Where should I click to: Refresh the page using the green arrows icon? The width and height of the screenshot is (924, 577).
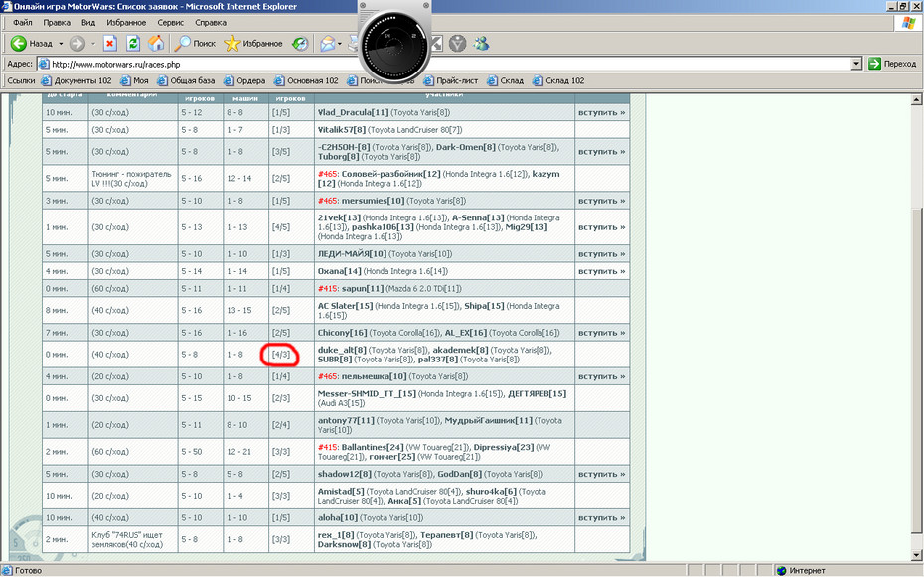[x=133, y=43]
